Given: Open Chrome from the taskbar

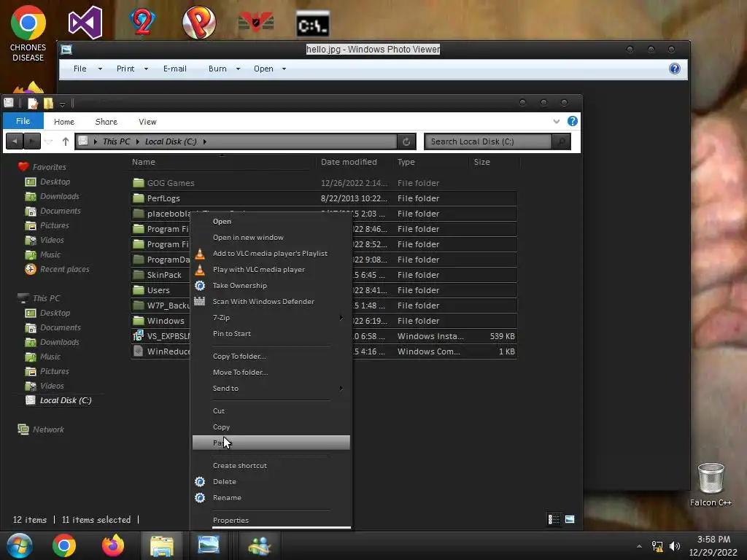Looking at the screenshot, I should [64, 545].
